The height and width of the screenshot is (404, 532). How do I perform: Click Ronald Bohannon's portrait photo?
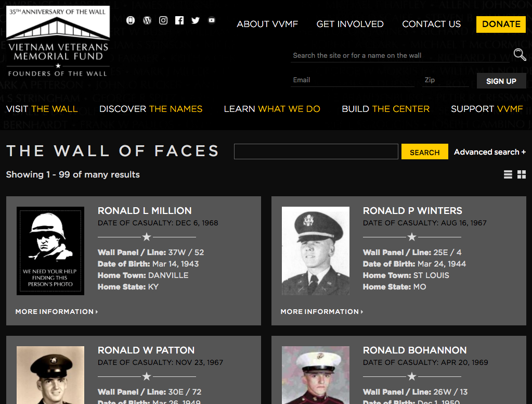pos(316,375)
